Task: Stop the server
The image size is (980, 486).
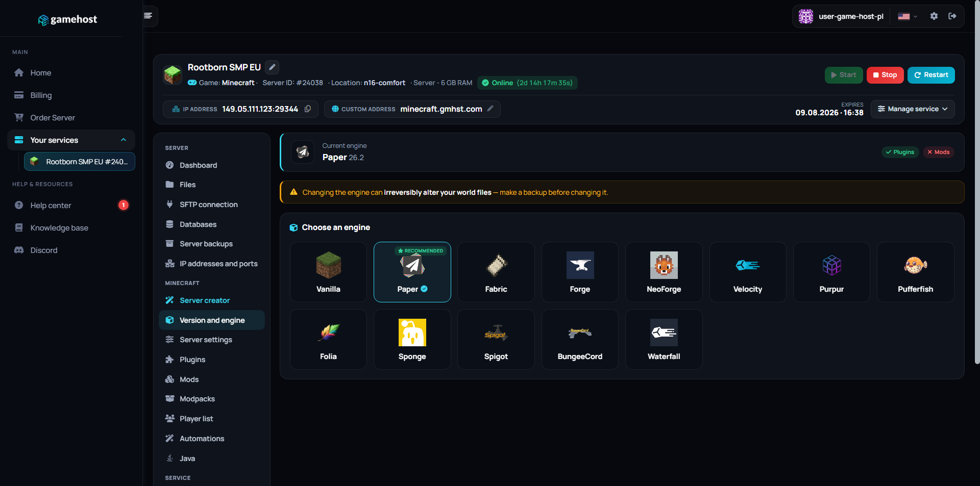Action: pos(885,75)
